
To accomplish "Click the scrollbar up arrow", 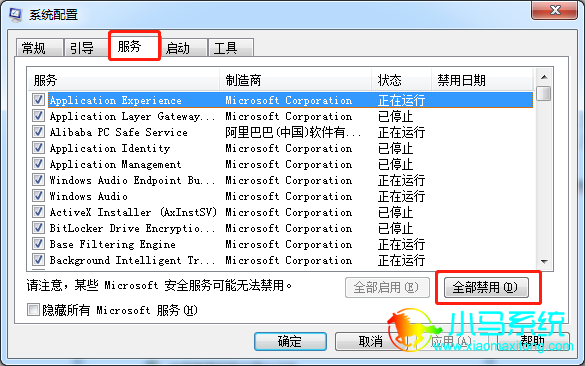I will pyautogui.click(x=544, y=77).
